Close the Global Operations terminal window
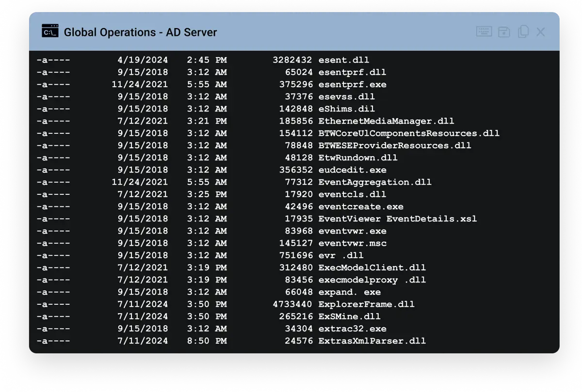Screen dimensions: 582x392 point(541,32)
